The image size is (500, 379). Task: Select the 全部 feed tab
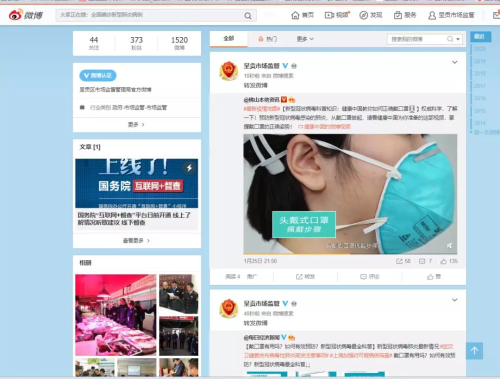229,39
